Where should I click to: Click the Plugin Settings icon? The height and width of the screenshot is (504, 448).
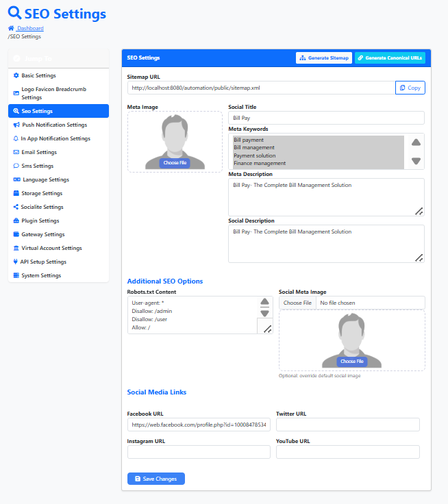[16, 220]
